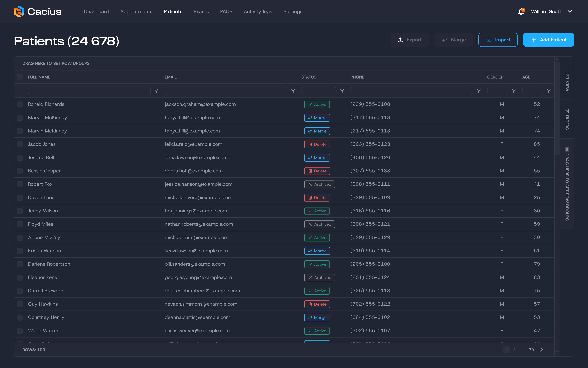Viewport: 588px width, 368px height.
Task: Click the Patients nav item
Action: click(x=173, y=11)
